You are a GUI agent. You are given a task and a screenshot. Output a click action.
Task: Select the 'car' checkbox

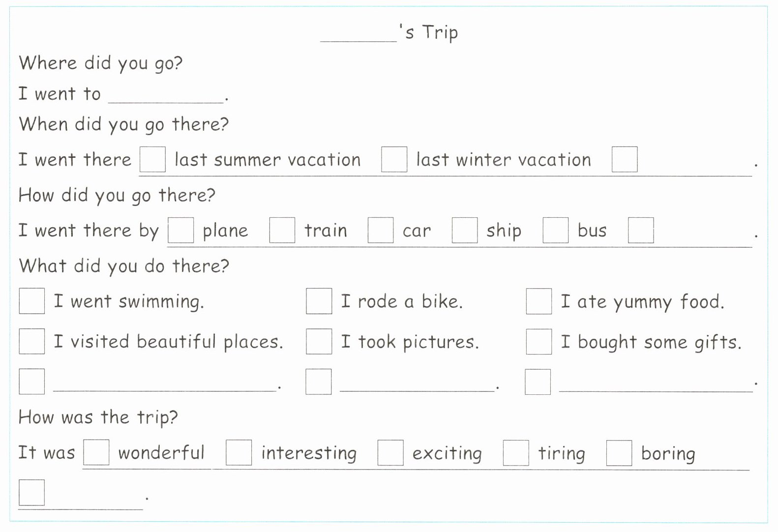point(380,230)
